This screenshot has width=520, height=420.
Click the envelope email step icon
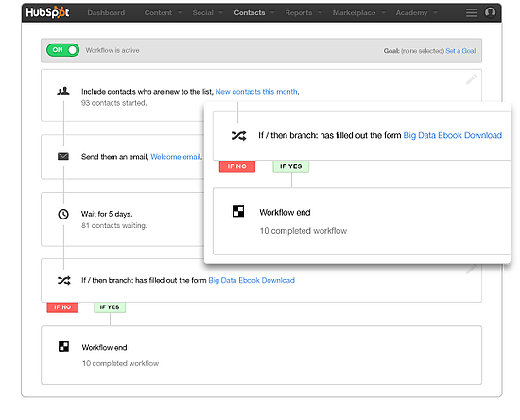(x=63, y=156)
